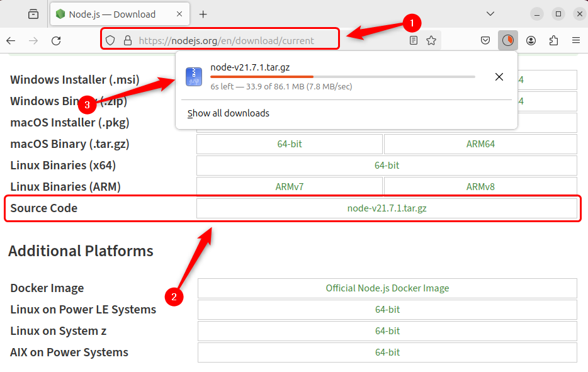Download macOS Binary 64-bit
Screen dimensions: 588x372
[x=290, y=144]
